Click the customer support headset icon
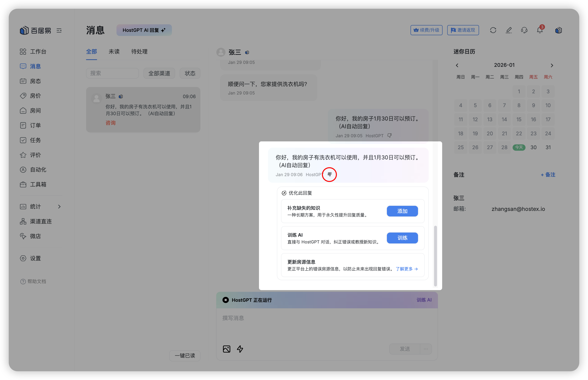 [x=524, y=30]
